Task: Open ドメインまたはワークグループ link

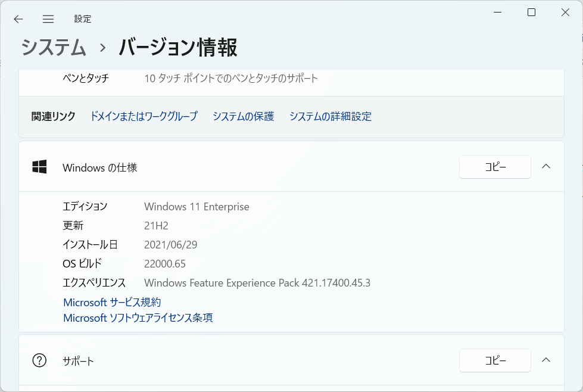Action: pos(144,116)
